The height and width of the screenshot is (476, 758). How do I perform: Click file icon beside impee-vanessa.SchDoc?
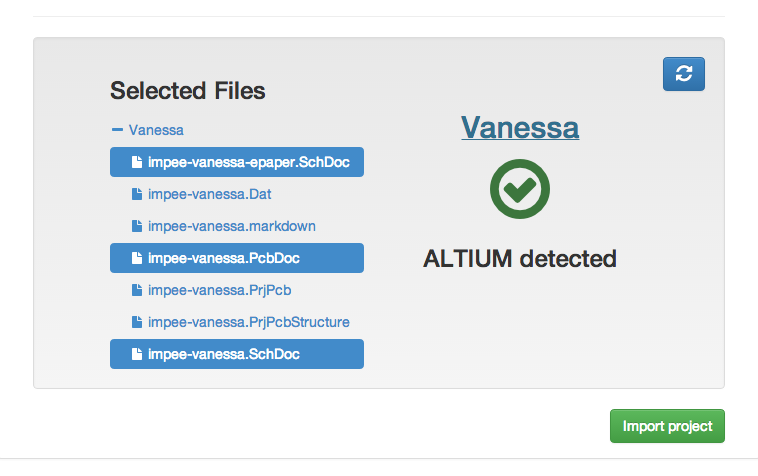[137, 354]
